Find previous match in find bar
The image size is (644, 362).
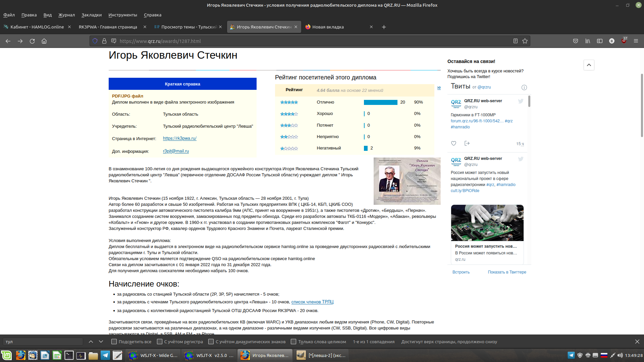[x=91, y=342]
